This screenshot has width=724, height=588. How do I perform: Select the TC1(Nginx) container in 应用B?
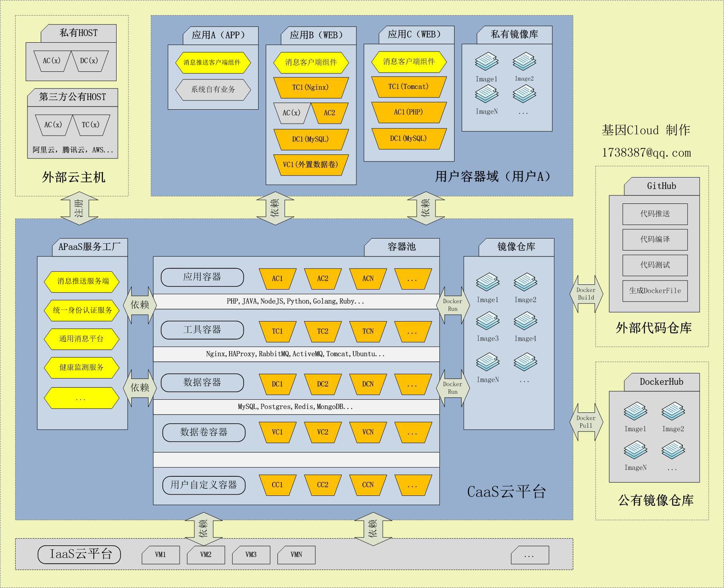click(x=311, y=87)
